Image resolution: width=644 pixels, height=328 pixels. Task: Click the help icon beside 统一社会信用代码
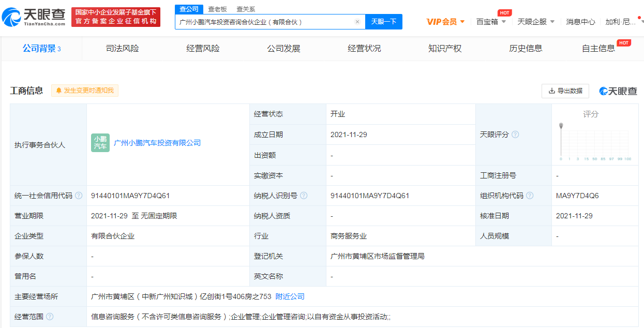[79, 196]
